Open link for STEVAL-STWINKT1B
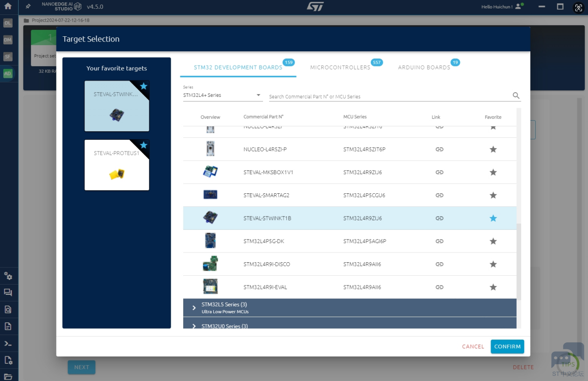This screenshot has width=588, height=381. coord(439,218)
